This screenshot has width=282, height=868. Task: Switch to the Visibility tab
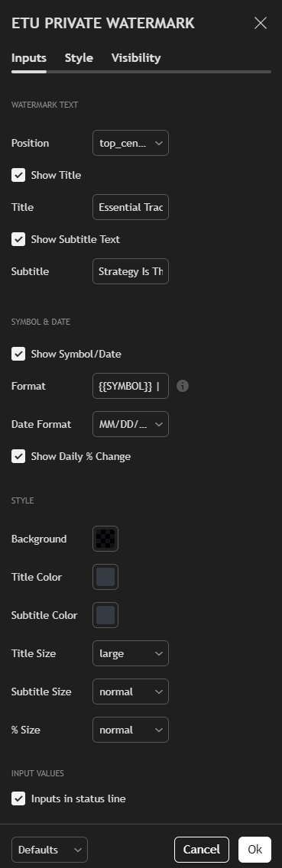136,57
